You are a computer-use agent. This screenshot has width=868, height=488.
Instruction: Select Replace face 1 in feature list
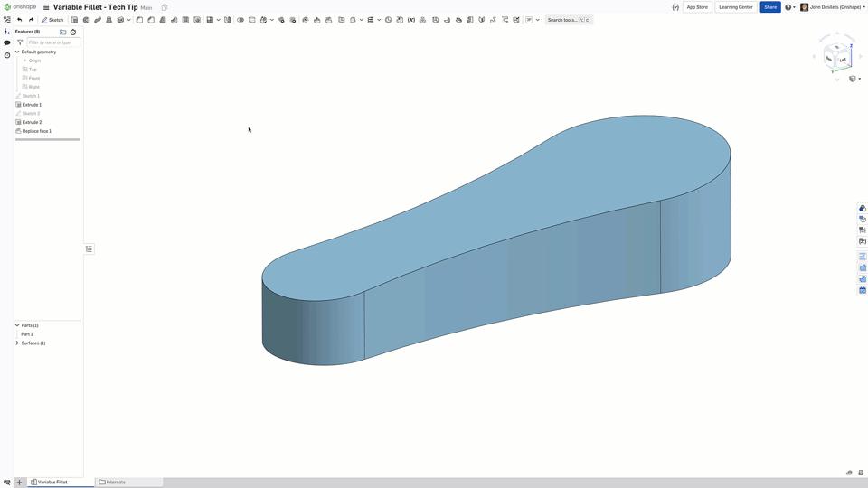36,131
